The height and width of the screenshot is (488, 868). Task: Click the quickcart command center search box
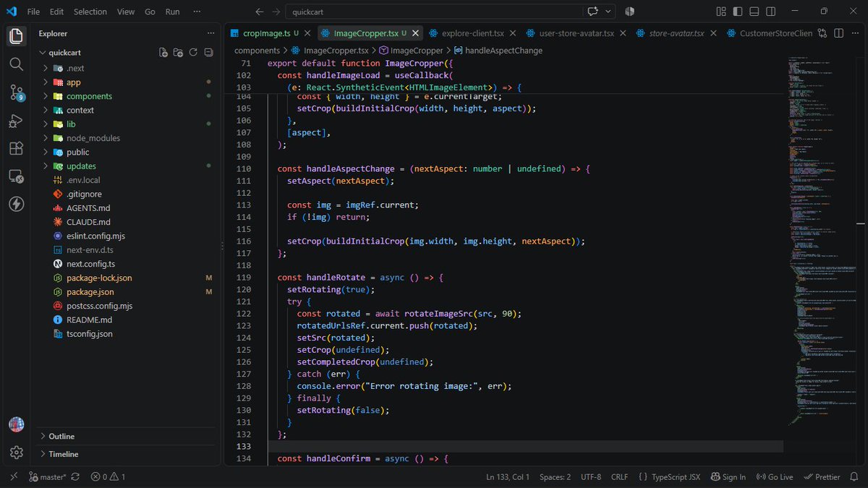(434, 12)
